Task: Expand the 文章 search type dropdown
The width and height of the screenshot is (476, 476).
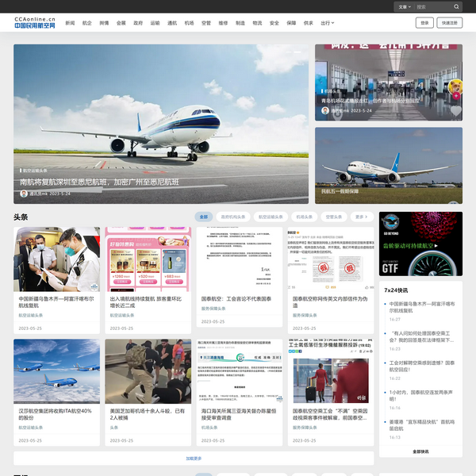Action: (x=404, y=6)
